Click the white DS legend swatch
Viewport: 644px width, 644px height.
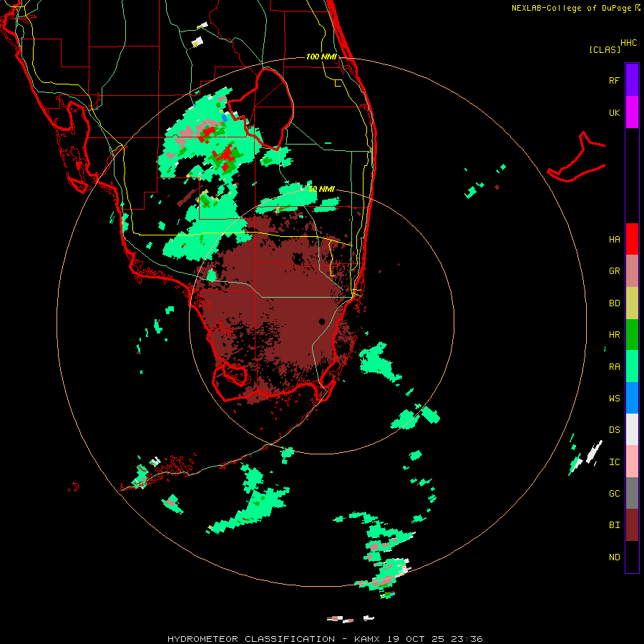click(632, 429)
